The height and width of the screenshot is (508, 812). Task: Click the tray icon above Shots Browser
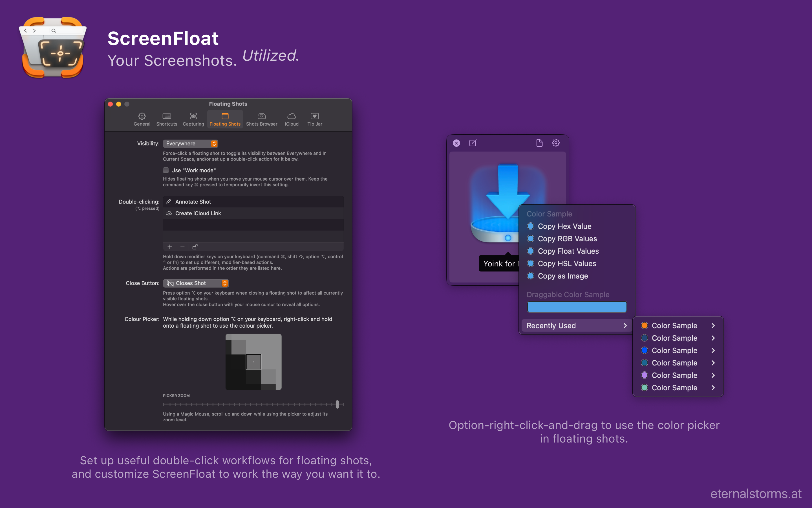262,116
